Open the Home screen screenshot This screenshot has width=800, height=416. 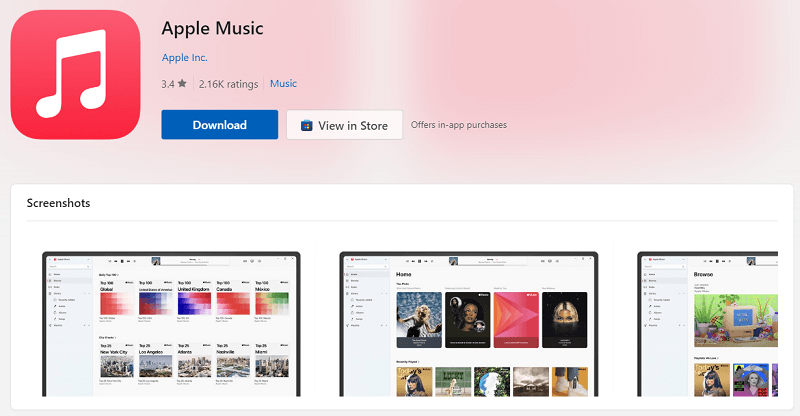click(469, 325)
